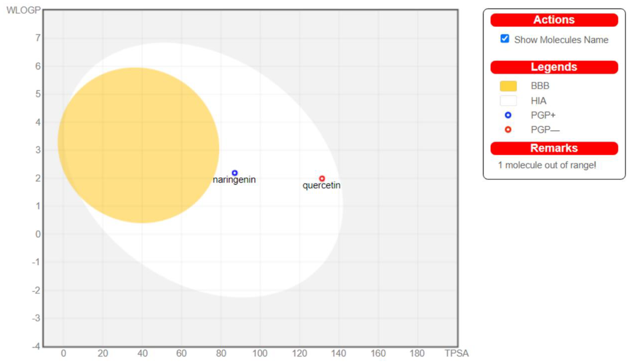Click the BBB legend text
Image resolution: width=631 pixels, height=364 pixels.
coord(540,86)
